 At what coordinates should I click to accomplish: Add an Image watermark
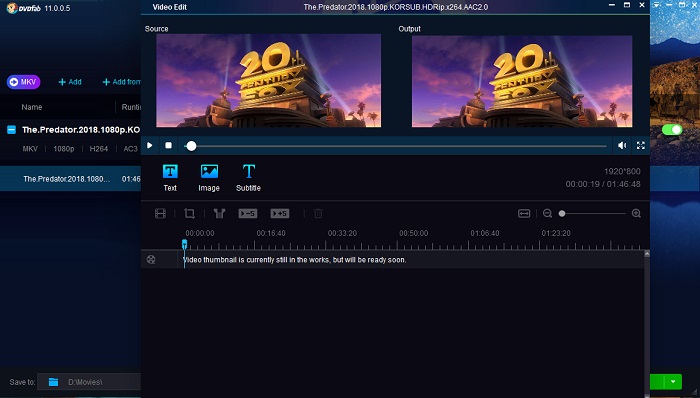click(x=209, y=178)
